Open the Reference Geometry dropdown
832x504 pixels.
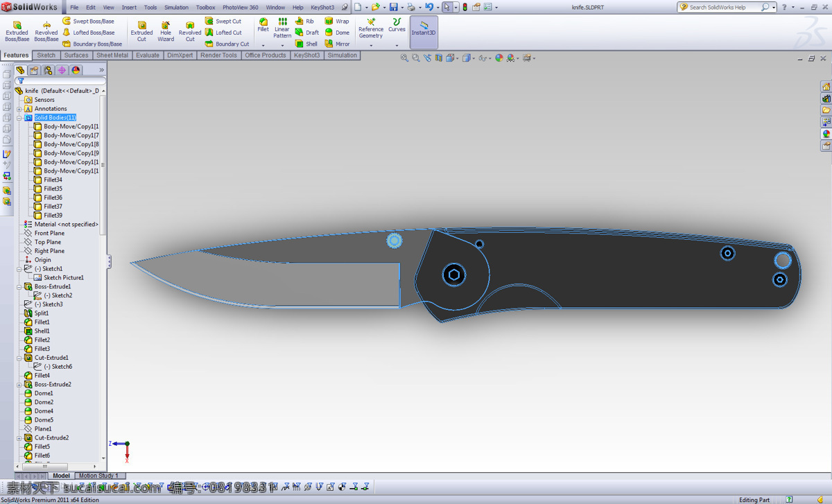coord(371,45)
